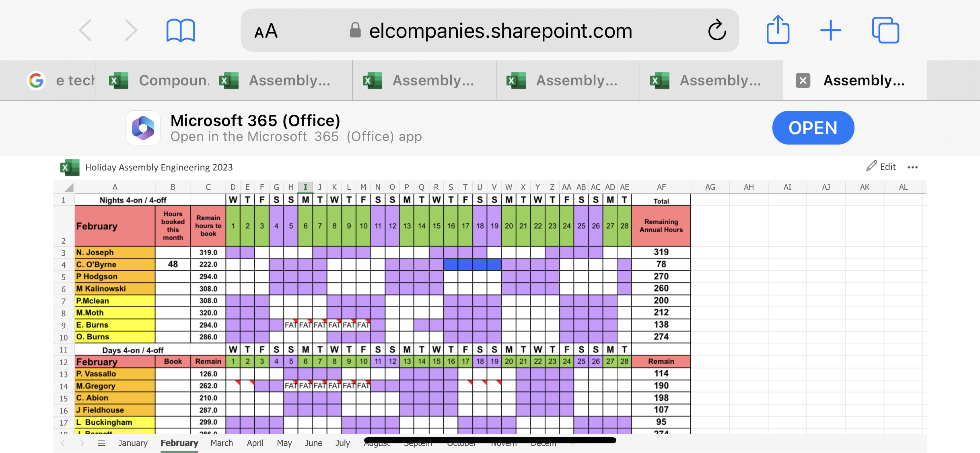Image resolution: width=980 pixels, height=453 pixels.
Task: Open the workbook more options ellipsis
Action: (912, 167)
